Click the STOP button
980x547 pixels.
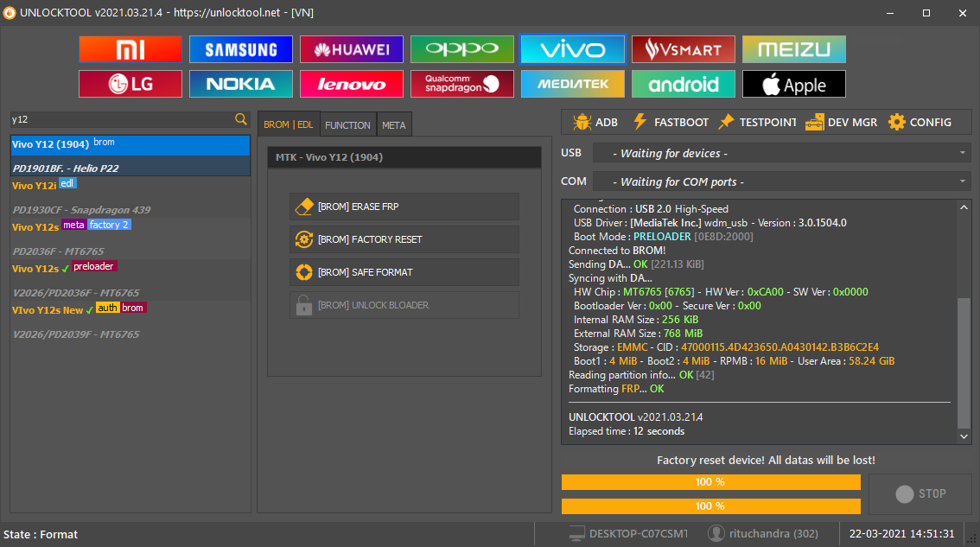pos(920,494)
